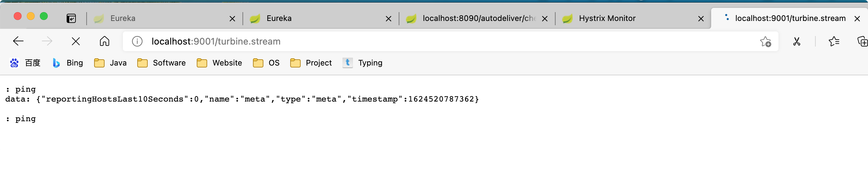This screenshot has width=868, height=171.
Task: Click the reportingHostsLast10Seconds data line
Action: click(242, 99)
